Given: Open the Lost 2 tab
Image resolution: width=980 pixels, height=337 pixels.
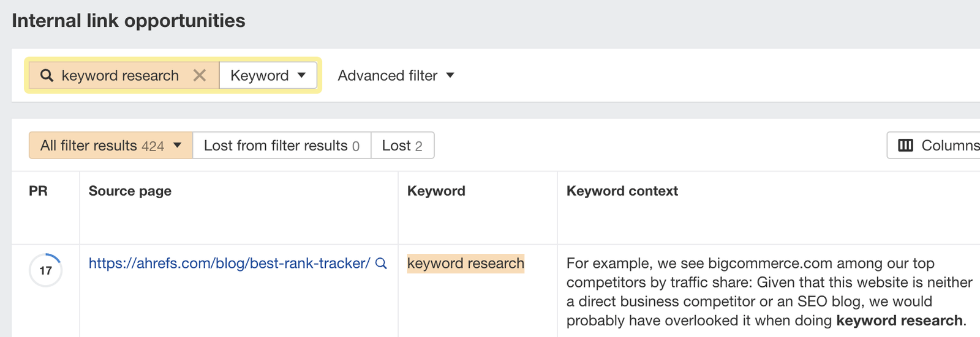Looking at the screenshot, I should 402,146.
